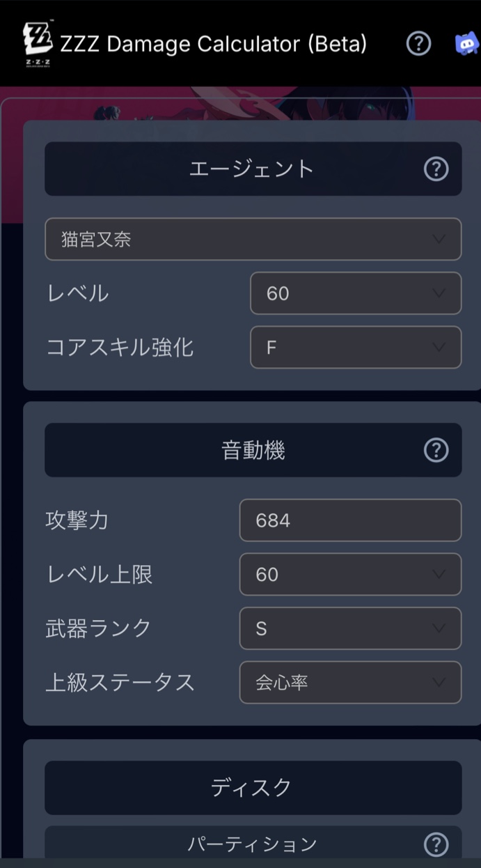
Task: Open the help icon in the top bar
Action: 418,43
